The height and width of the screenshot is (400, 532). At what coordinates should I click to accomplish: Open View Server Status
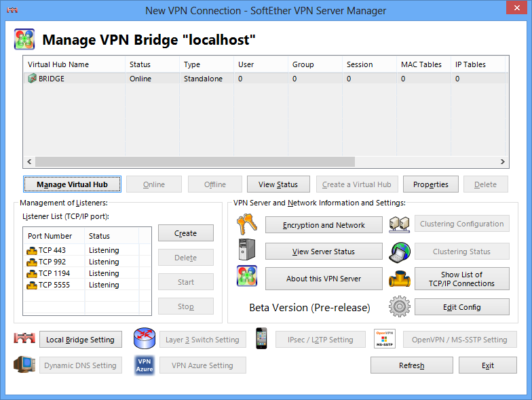click(324, 251)
